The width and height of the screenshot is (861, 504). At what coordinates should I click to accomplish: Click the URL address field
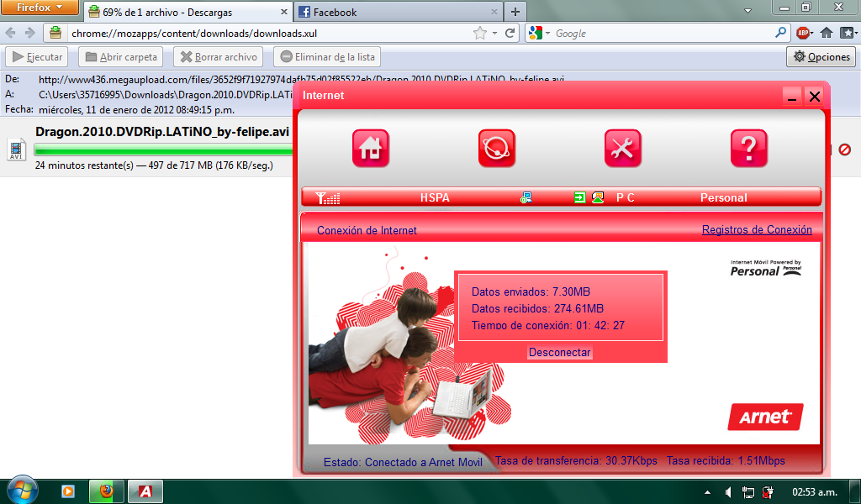[x=270, y=34]
